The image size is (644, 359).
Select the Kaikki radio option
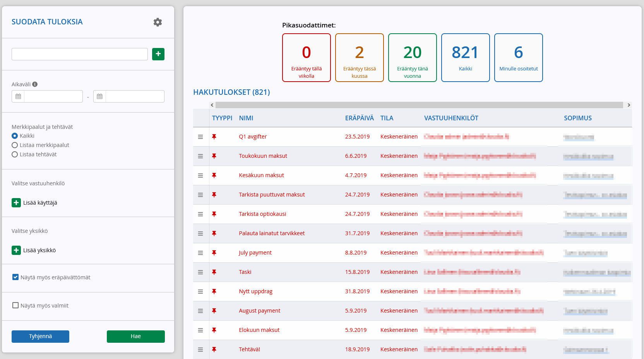point(15,136)
